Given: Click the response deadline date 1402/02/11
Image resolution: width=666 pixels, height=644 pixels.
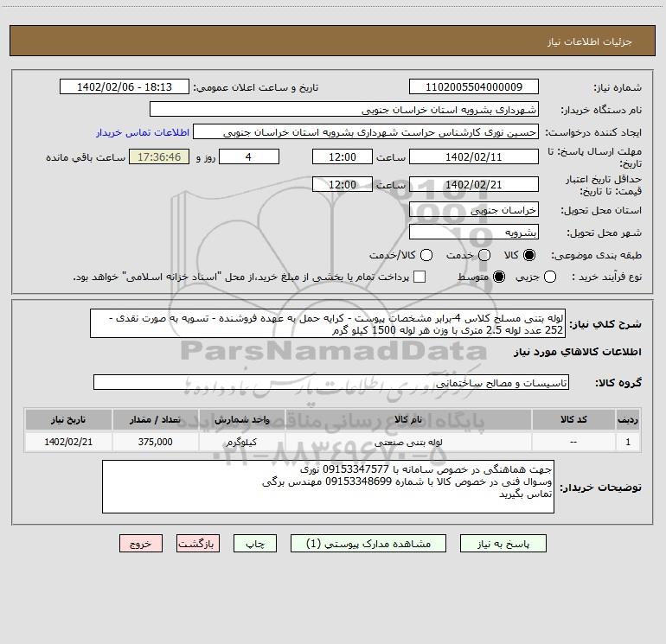Looking at the screenshot, I should click(x=474, y=156).
